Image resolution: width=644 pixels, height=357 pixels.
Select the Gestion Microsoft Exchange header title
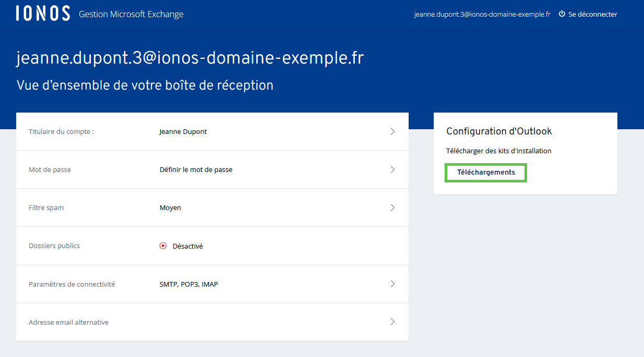tap(131, 15)
